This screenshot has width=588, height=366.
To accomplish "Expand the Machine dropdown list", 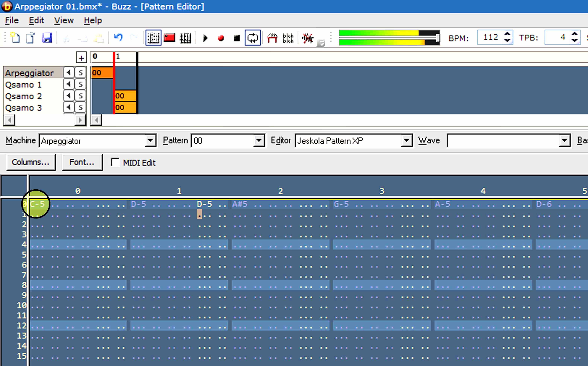I will pos(150,141).
